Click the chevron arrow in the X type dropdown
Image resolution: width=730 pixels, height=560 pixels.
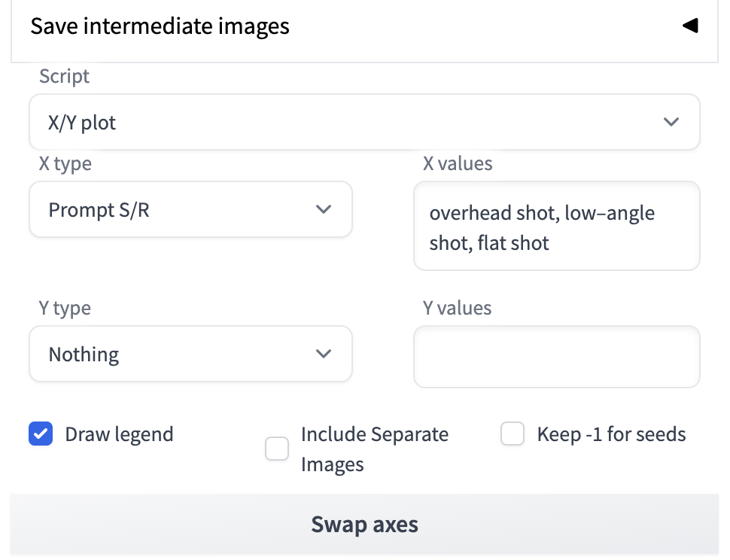(x=324, y=209)
